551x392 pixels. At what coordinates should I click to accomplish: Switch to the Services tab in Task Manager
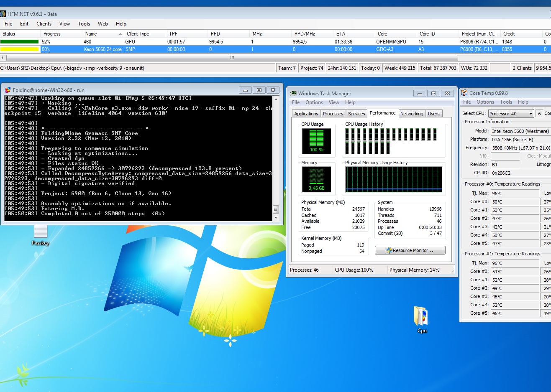pyautogui.click(x=356, y=114)
